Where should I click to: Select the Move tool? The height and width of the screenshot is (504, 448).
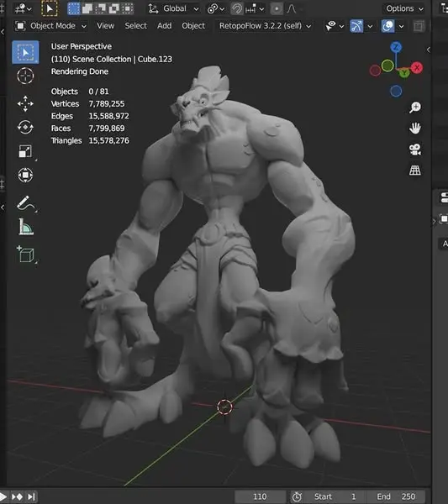(25, 103)
